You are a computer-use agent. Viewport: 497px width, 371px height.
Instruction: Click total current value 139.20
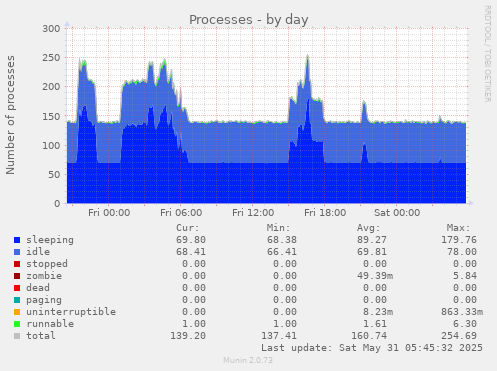tap(188, 336)
